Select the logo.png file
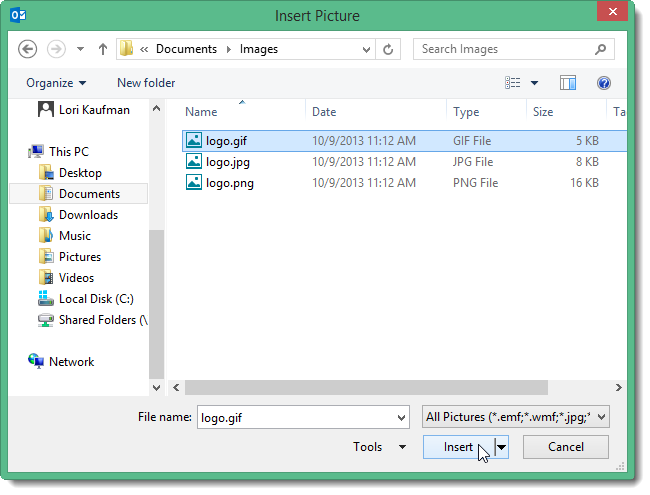Image resolution: width=650 pixels, height=495 pixels. click(x=404, y=183)
